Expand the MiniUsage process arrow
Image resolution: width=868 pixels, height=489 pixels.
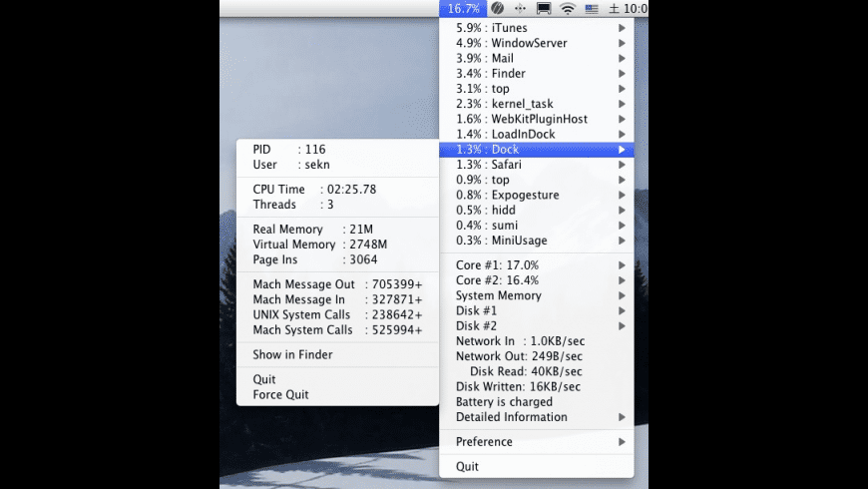(622, 241)
